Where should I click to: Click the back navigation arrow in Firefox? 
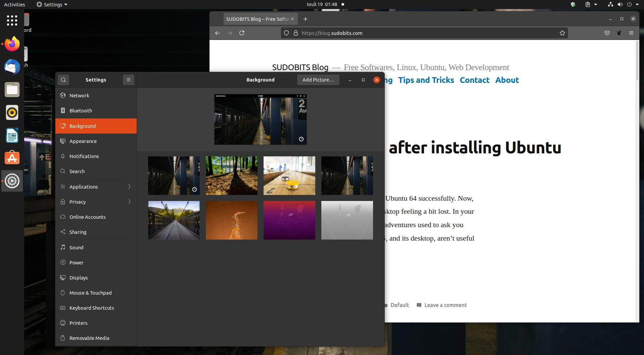(x=218, y=33)
